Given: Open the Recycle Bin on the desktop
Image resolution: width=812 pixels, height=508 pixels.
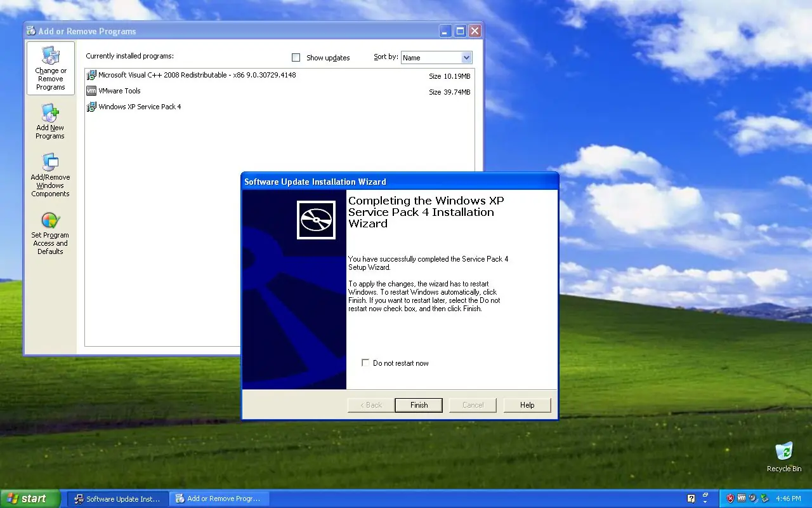Looking at the screenshot, I should click(784, 457).
